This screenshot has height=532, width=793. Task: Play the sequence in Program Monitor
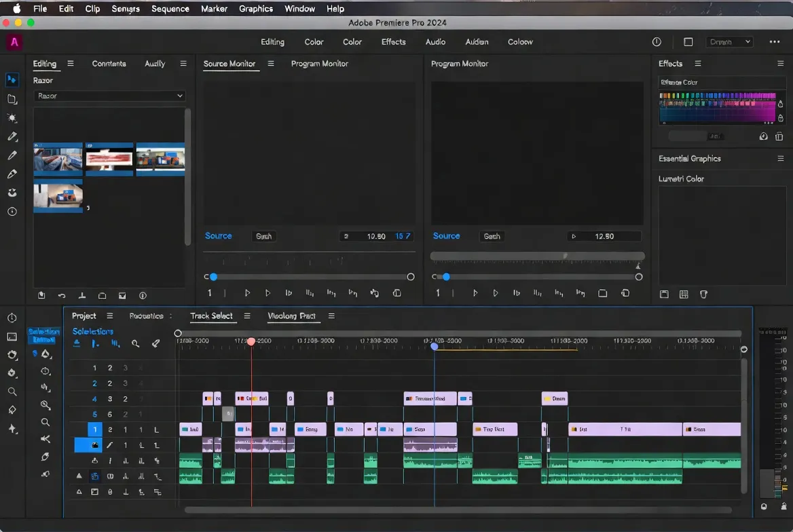(x=475, y=292)
